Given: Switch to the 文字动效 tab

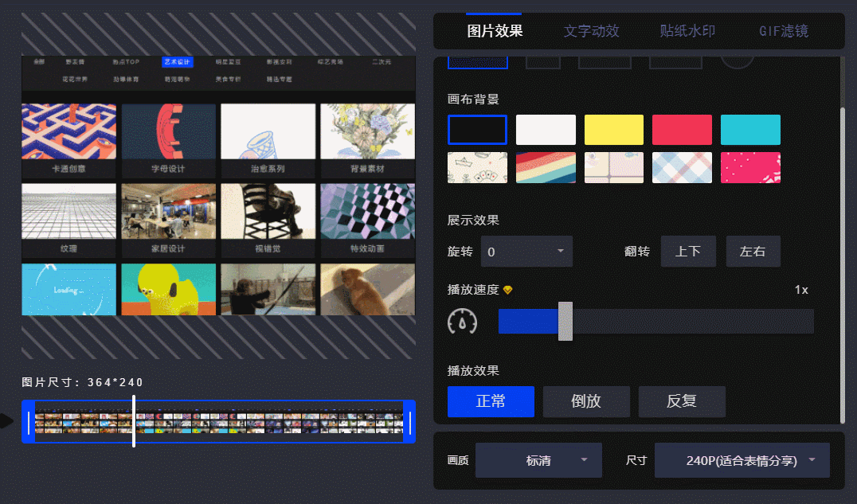Looking at the screenshot, I should pyautogui.click(x=591, y=30).
